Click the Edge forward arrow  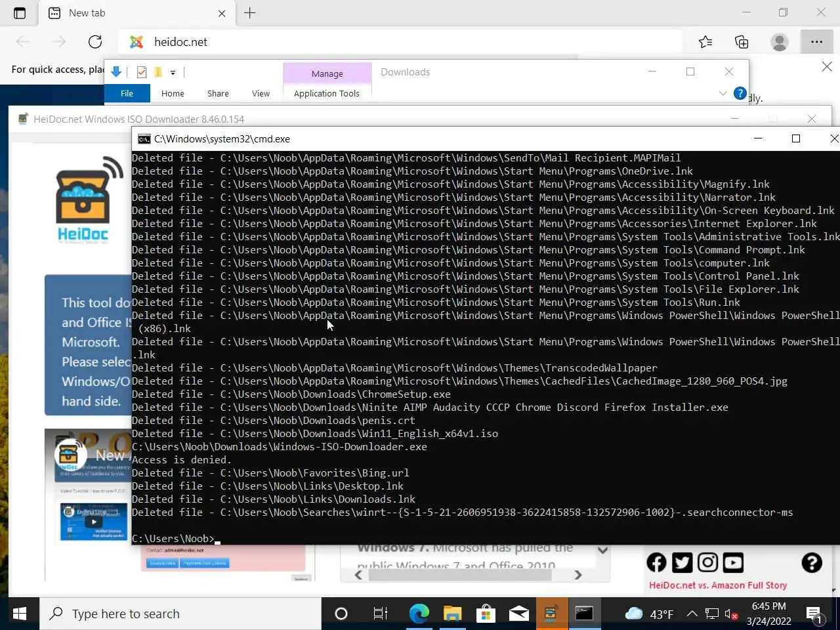click(59, 42)
